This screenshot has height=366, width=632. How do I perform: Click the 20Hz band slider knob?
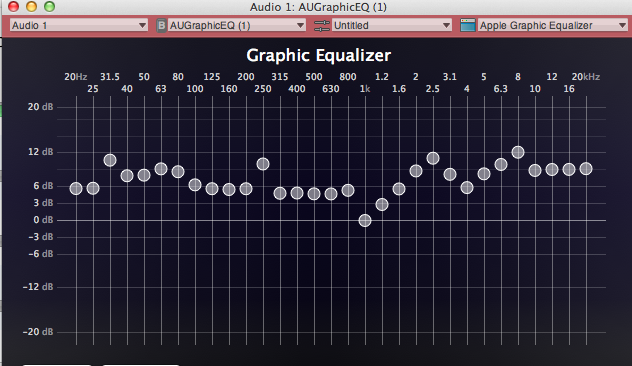pyautogui.click(x=76, y=188)
